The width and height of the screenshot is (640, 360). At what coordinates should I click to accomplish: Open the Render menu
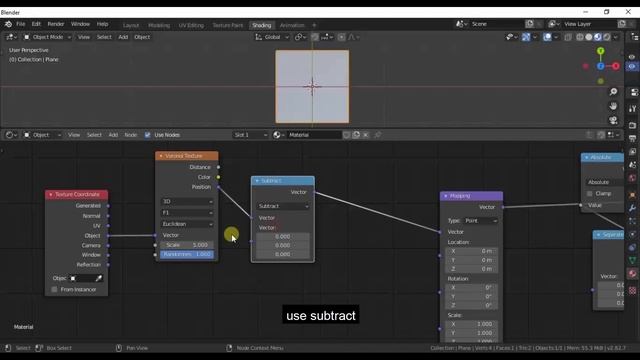tap(56, 24)
